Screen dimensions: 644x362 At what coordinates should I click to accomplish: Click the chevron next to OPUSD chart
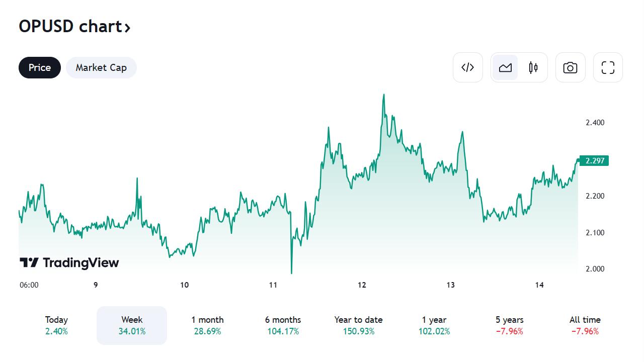click(x=128, y=28)
